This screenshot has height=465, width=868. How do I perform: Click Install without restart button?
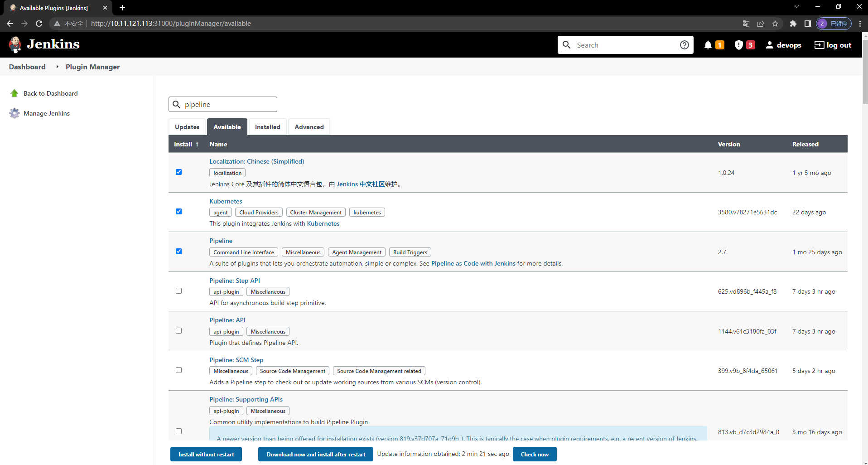click(206, 454)
